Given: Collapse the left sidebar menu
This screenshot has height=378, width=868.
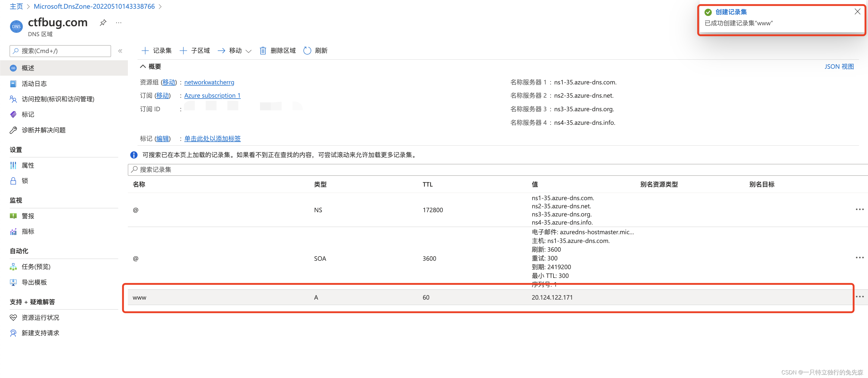Looking at the screenshot, I should (120, 51).
